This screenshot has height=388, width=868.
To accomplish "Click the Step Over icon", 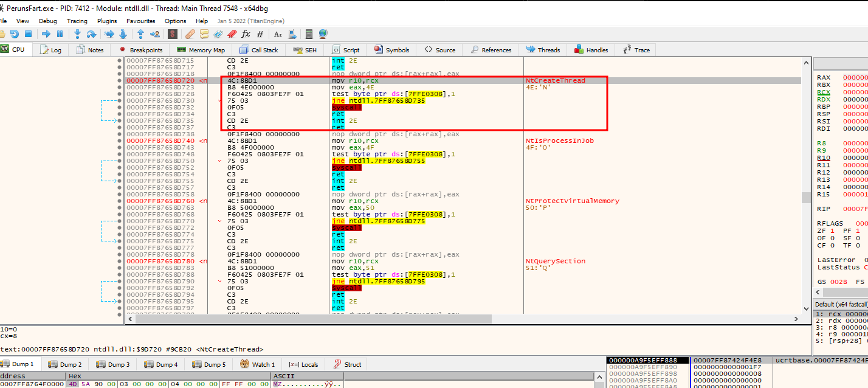I will click(x=91, y=34).
